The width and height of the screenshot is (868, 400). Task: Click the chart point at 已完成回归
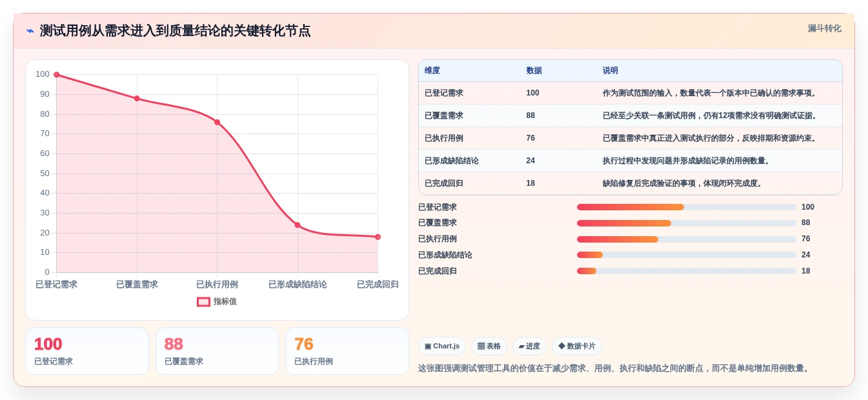point(378,237)
